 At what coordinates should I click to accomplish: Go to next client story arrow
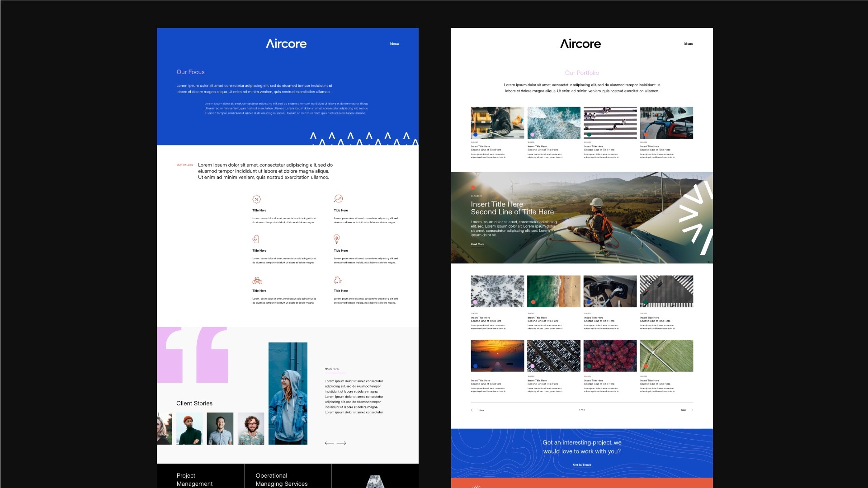342,443
